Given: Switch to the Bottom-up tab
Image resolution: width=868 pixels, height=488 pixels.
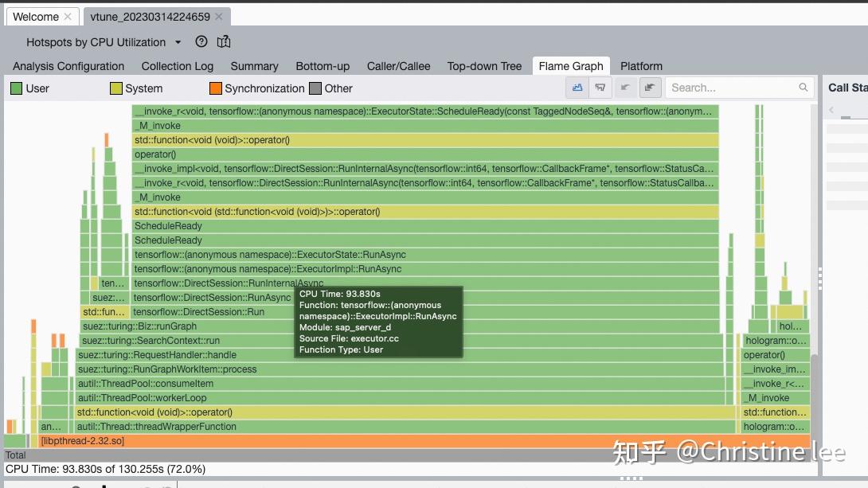Looking at the screenshot, I should 323,66.
